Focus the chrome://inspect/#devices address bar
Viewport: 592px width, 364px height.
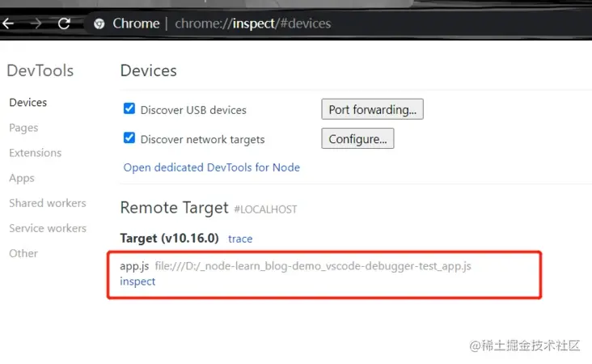pos(253,23)
